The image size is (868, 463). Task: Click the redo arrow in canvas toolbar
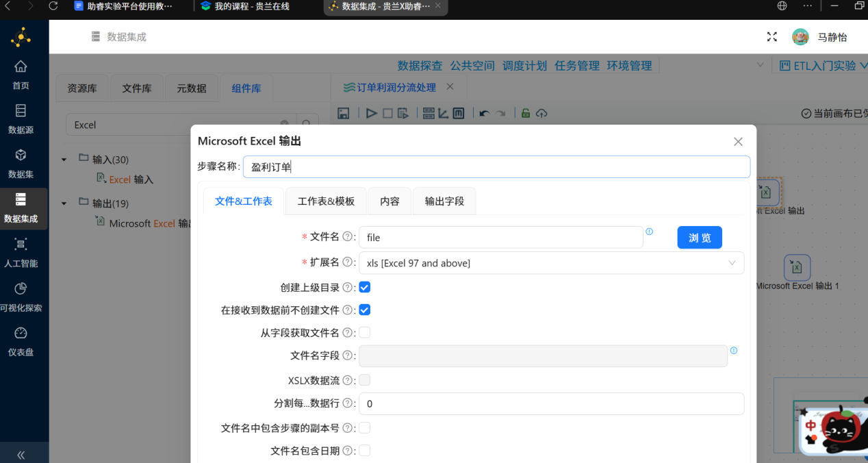[500, 113]
